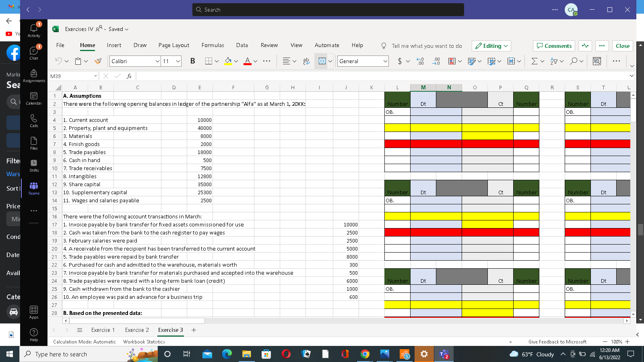Image resolution: width=644 pixels, height=362 pixels.
Task: Open the all sheets list icon
Action: click(80, 330)
